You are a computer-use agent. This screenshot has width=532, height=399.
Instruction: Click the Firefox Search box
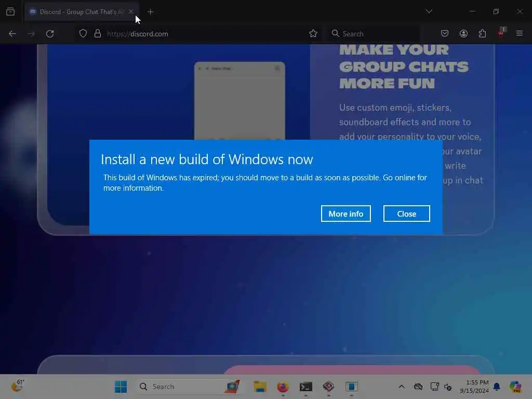point(373,34)
